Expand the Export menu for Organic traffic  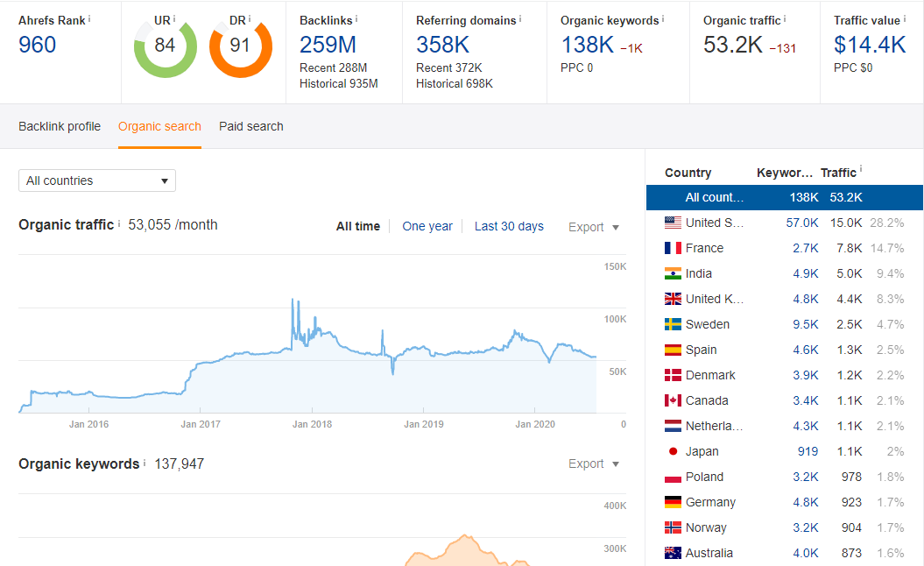[594, 227]
